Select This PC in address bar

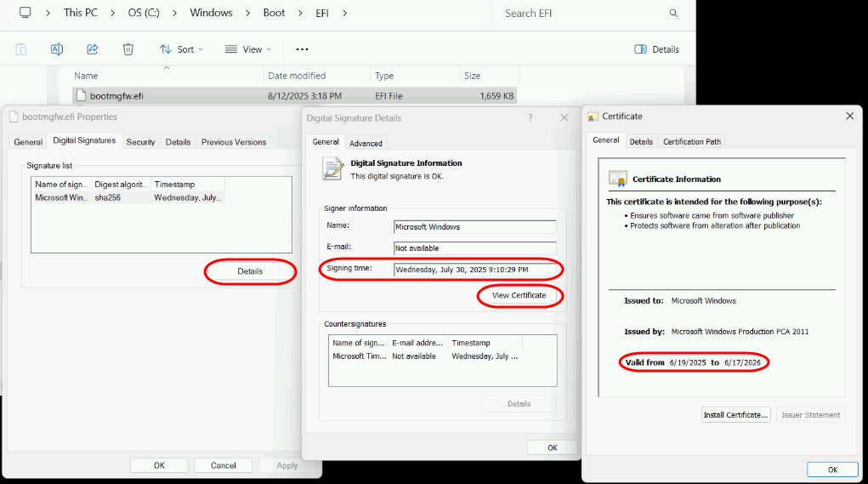80,12
